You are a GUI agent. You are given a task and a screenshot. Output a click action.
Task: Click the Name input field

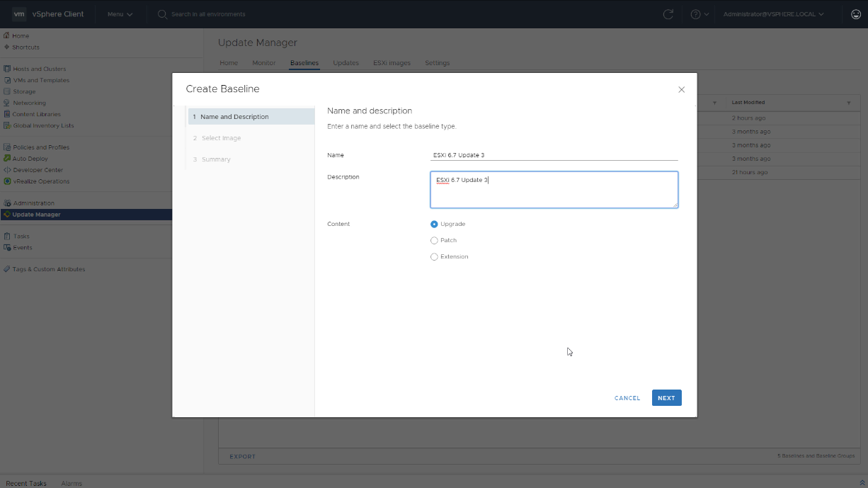pyautogui.click(x=554, y=155)
